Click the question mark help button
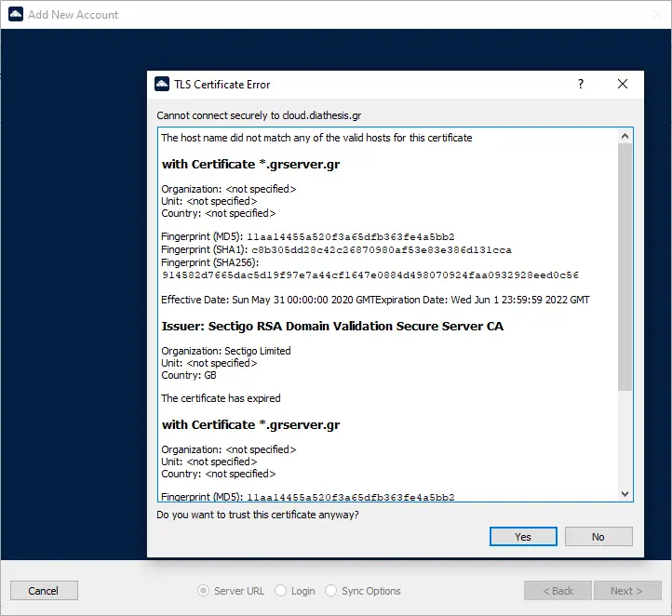 click(581, 84)
